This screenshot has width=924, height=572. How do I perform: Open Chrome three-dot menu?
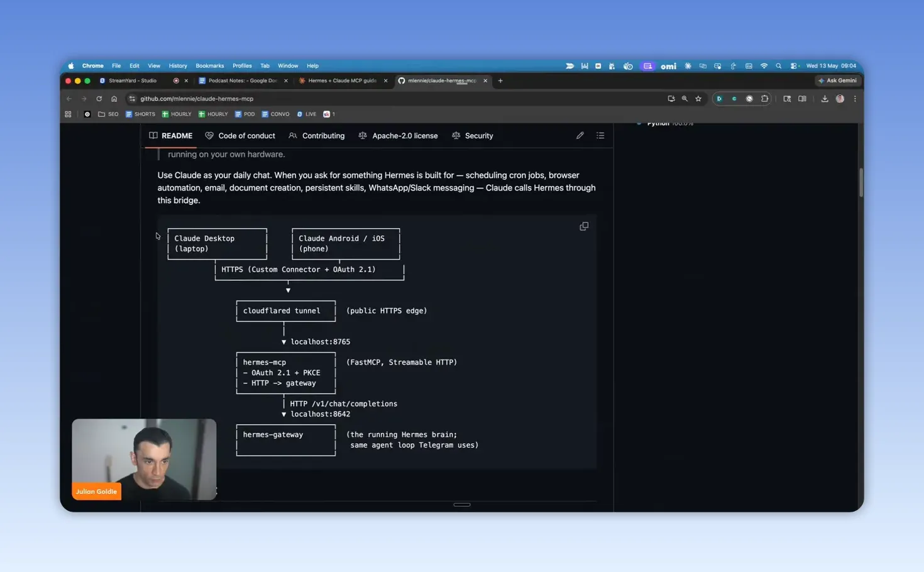point(855,99)
